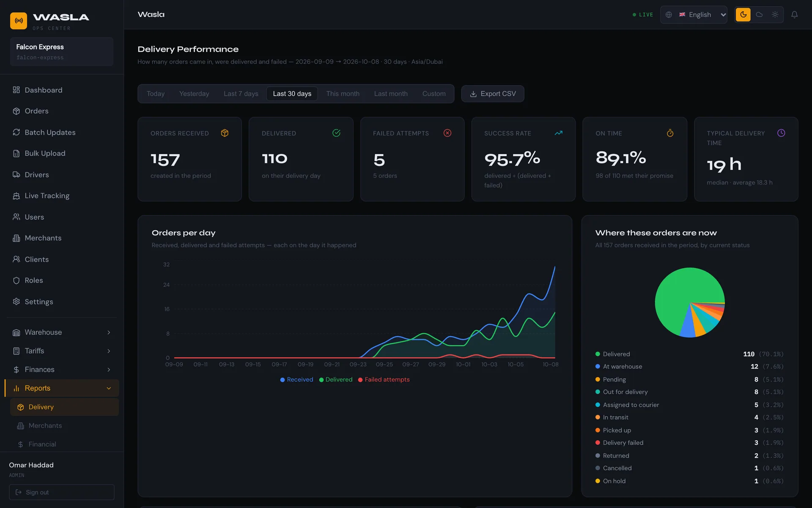Open Bulk Upload page
This screenshot has width=812, height=508.
(62, 153)
